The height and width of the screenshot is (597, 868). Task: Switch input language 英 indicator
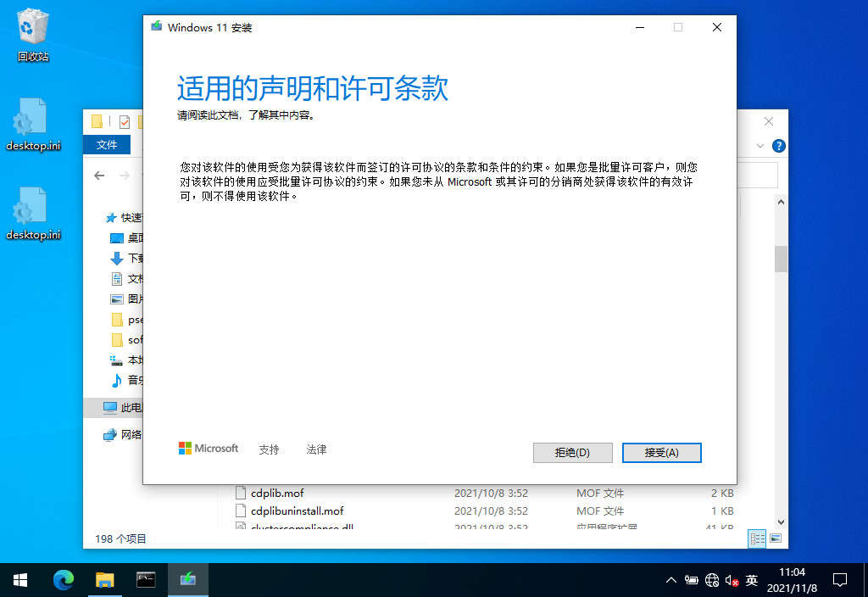(751, 580)
